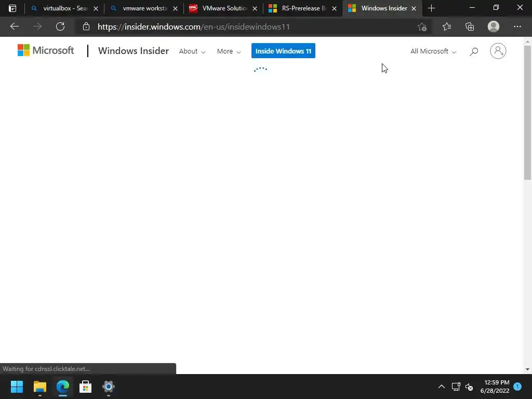The height and width of the screenshot is (399, 532).
Task: Go back to the previous page
Action: [x=15, y=26]
